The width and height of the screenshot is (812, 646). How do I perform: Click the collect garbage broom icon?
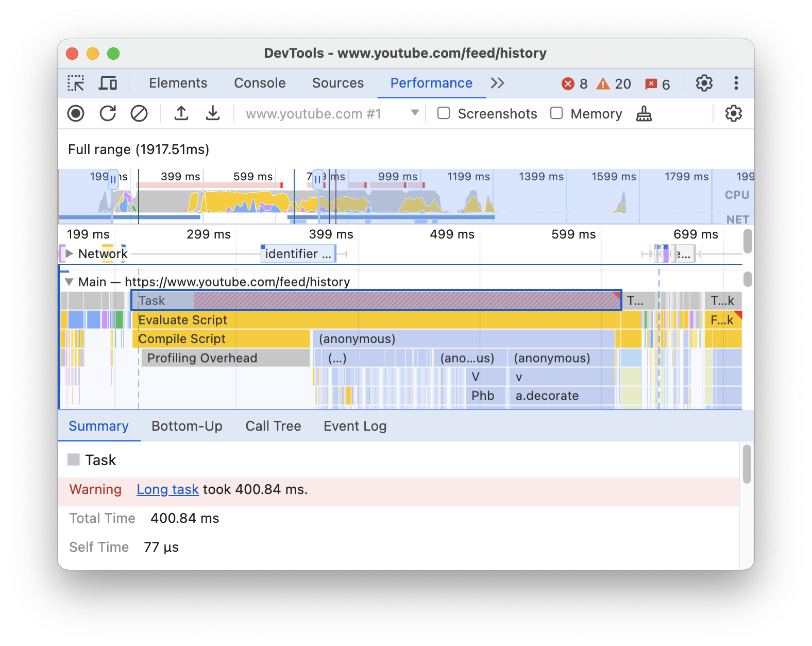click(x=644, y=113)
